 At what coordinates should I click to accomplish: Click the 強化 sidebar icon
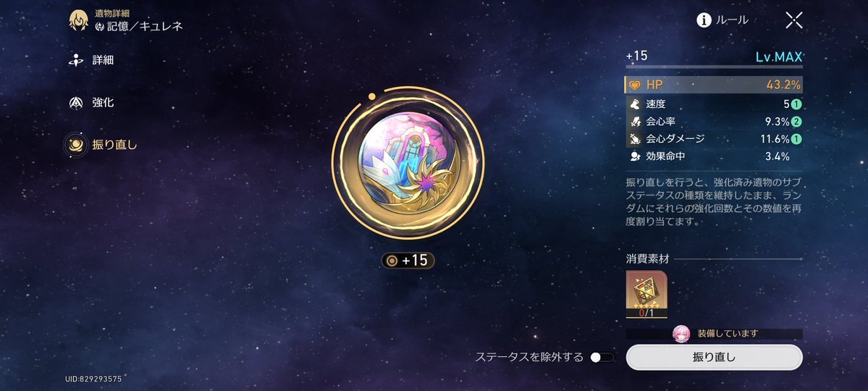pyautogui.click(x=76, y=103)
